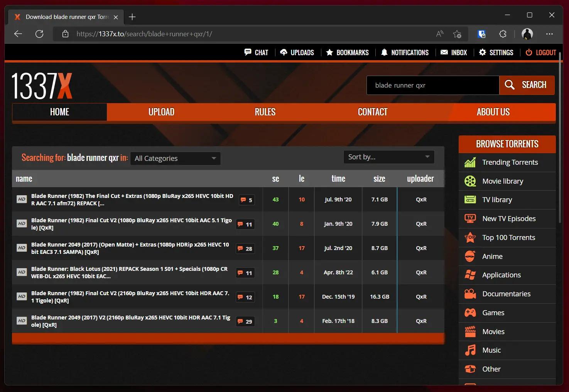Click the Logout power icon
569x392 pixels.
coord(528,52)
